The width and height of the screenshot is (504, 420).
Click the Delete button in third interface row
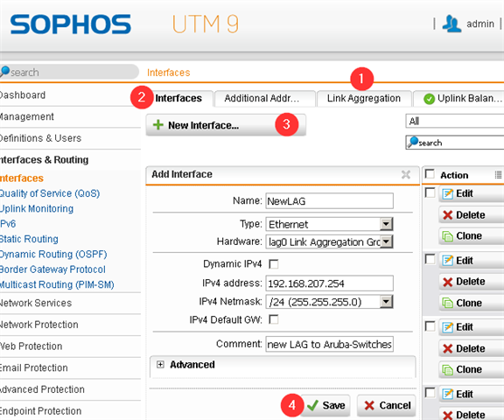click(472, 348)
